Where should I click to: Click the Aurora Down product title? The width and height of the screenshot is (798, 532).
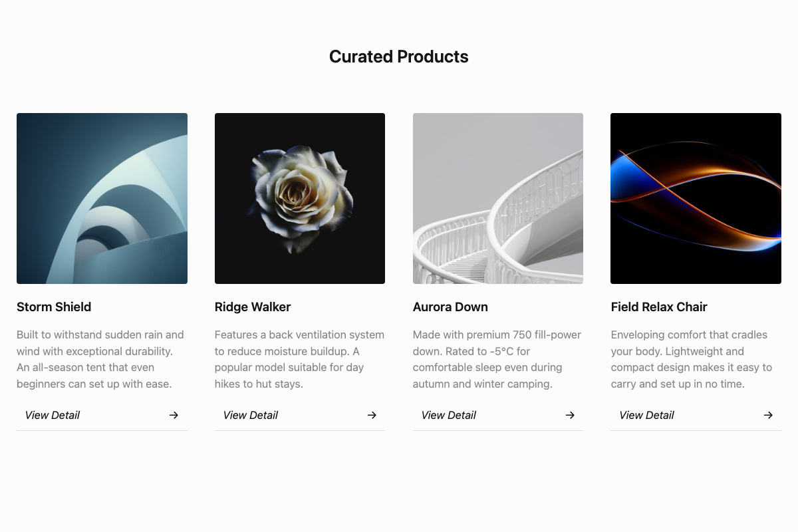pyautogui.click(x=450, y=307)
